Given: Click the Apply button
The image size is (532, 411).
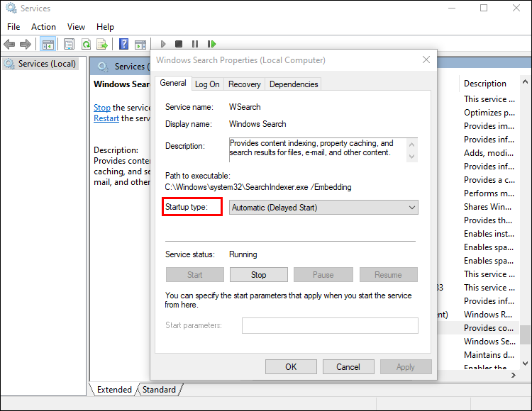Looking at the screenshot, I should 406,367.
